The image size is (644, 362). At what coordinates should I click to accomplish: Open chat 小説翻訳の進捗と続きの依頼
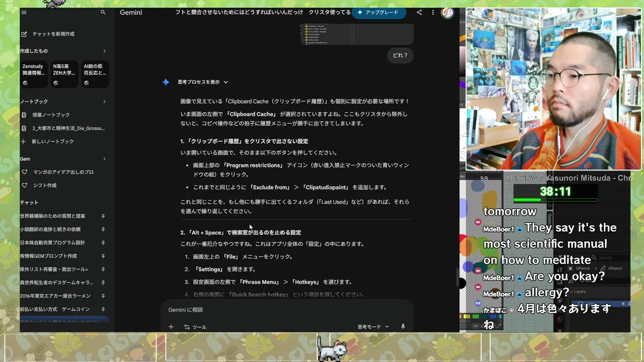[x=50, y=229]
